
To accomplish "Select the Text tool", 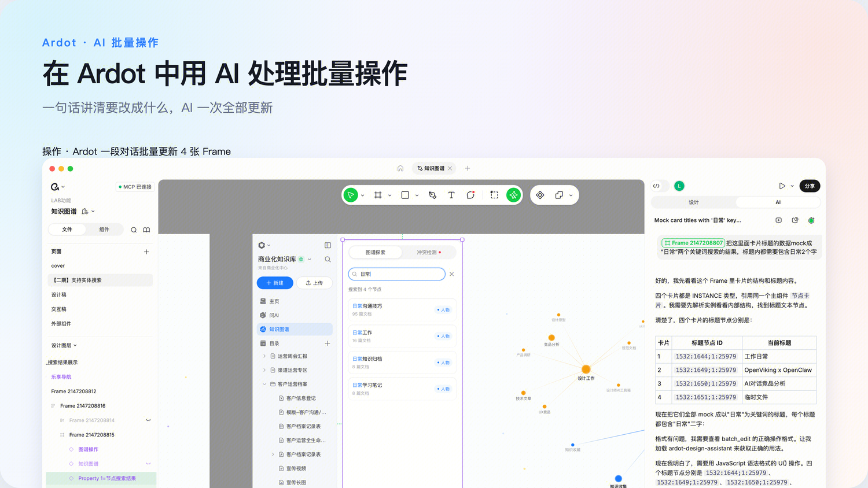I will pyautogui.click(x=451, y=195).
